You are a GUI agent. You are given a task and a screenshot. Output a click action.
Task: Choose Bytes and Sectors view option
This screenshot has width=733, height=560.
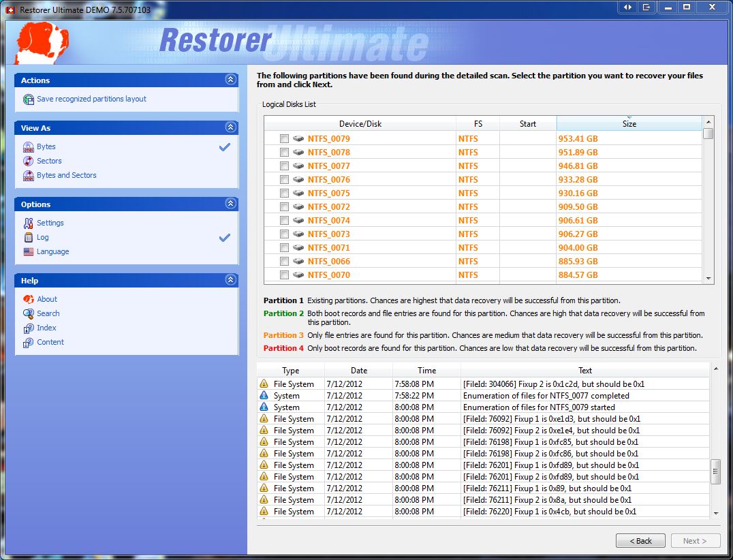pyautogui.click(x=66, y=175)
